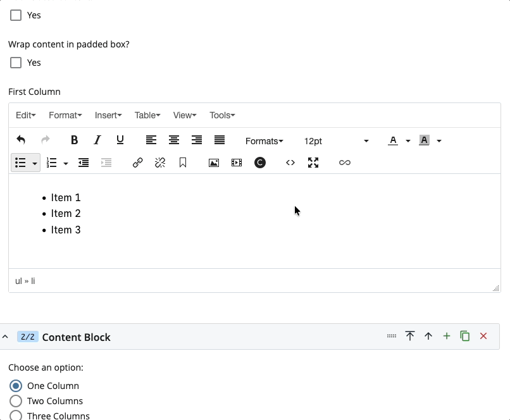Click the editor resize handle corner
The height and width of the screenshot is (420, 510).
(496, 288)
